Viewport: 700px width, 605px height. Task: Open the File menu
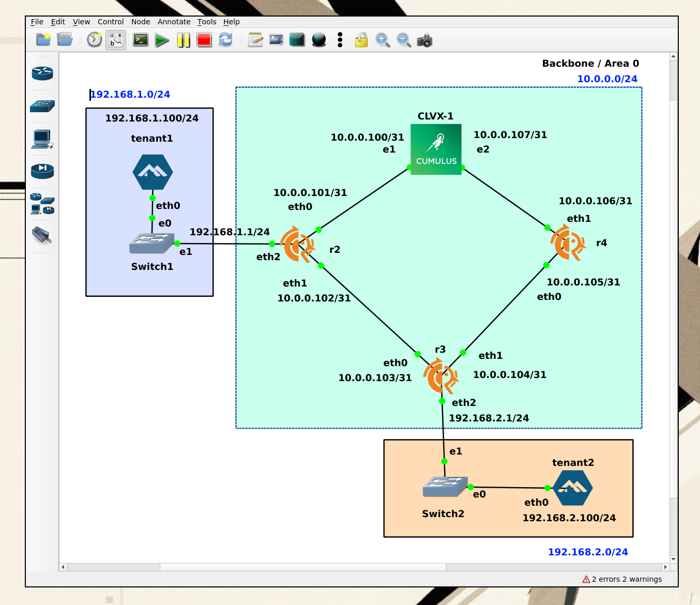click(37, 22)
